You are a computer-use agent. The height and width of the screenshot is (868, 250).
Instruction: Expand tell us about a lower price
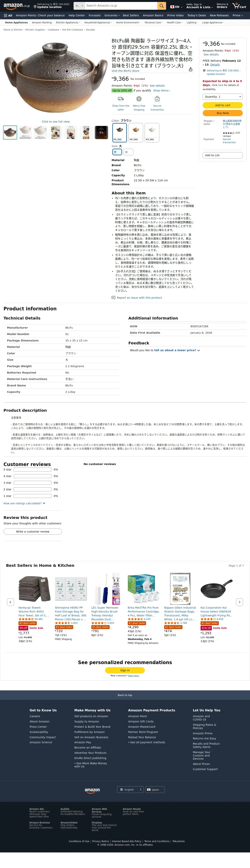pyautogui.click(x=177, y=350)
